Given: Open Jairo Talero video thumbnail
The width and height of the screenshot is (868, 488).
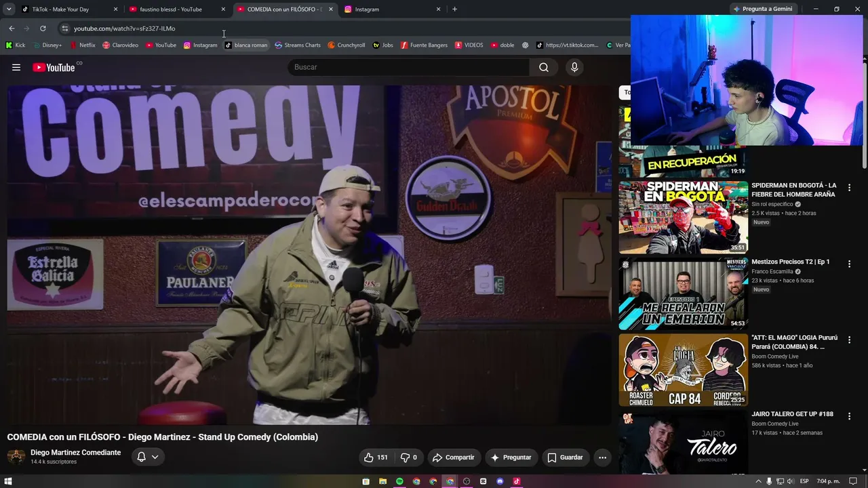Looking at the screenshot, I should (683, 442).
